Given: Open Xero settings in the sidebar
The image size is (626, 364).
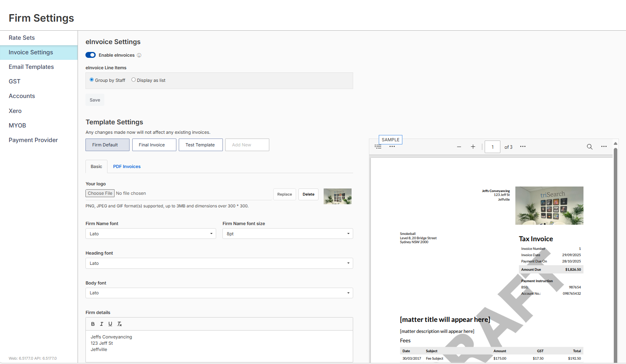Looking at the screenshot, I should point(39,111).
